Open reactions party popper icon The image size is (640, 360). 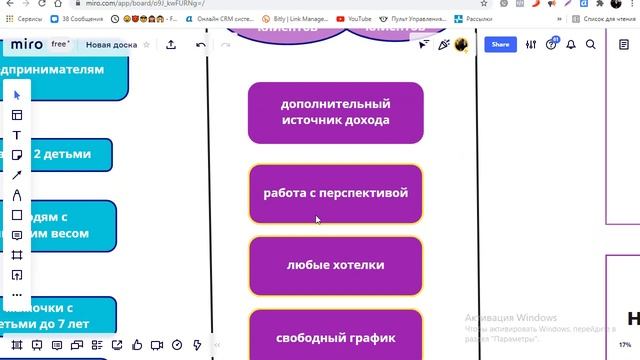coord(444,44)
